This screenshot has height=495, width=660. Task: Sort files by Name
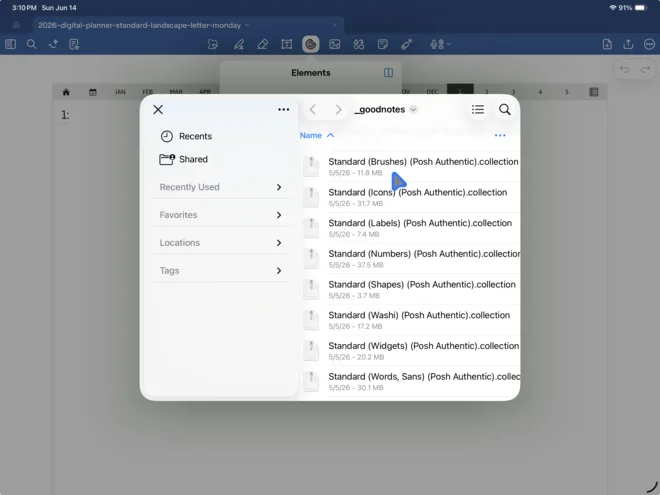[x=317, y=135]
